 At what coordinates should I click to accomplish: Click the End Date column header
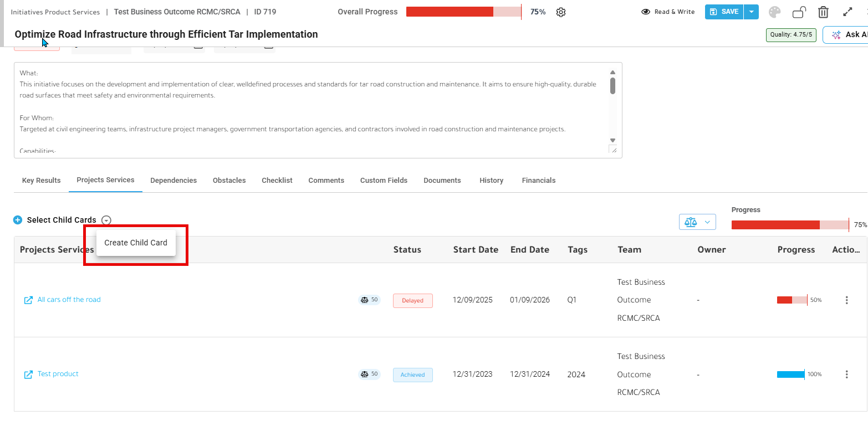pos(530,250)
